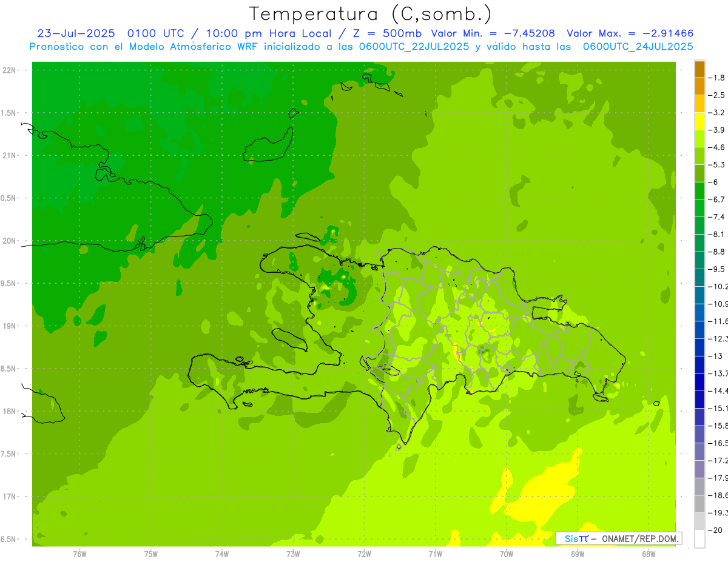
Task: Click the '-3.2' colorbar value
Action: pos(717,113)
